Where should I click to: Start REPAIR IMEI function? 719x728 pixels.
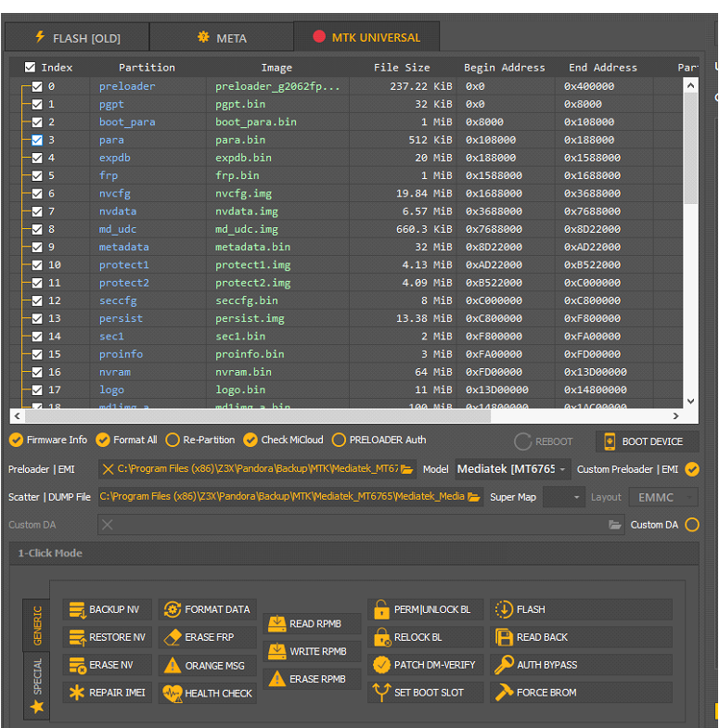[x=108, y=693]
